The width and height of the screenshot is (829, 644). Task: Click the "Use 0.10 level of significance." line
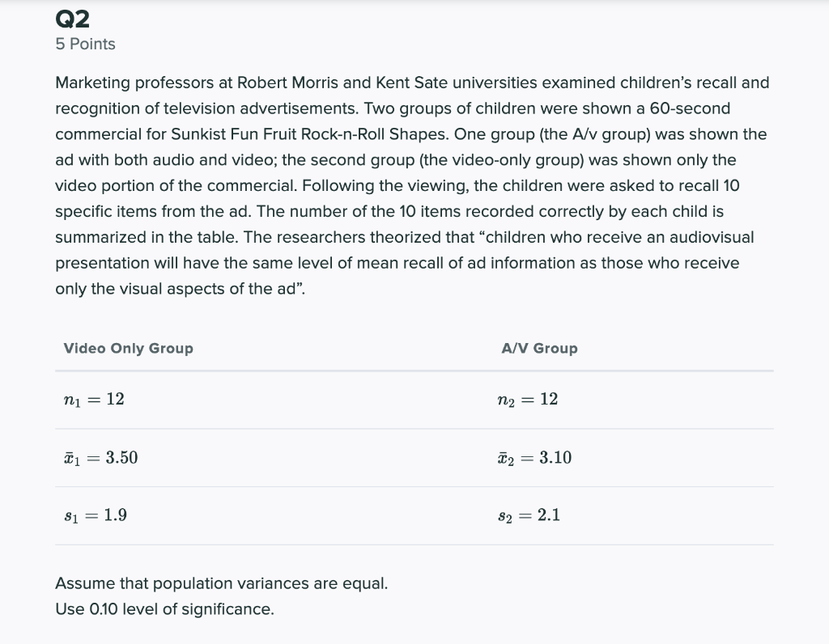pos(164,609)
